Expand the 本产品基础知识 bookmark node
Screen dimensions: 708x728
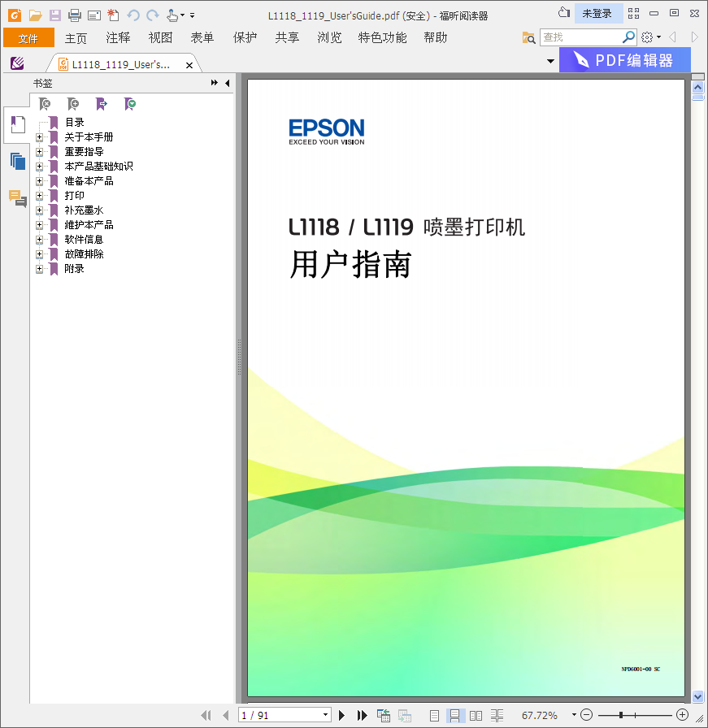click(x=40, y=167)
